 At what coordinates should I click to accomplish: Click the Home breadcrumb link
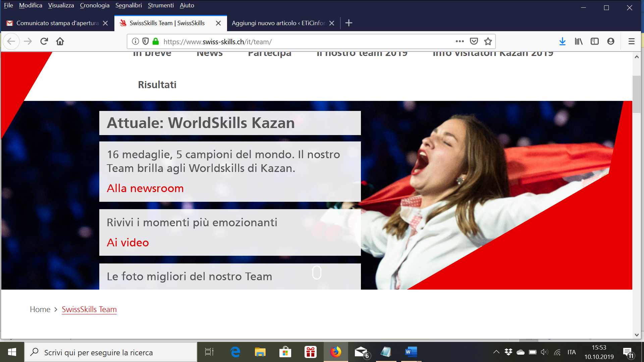point(40,309)
